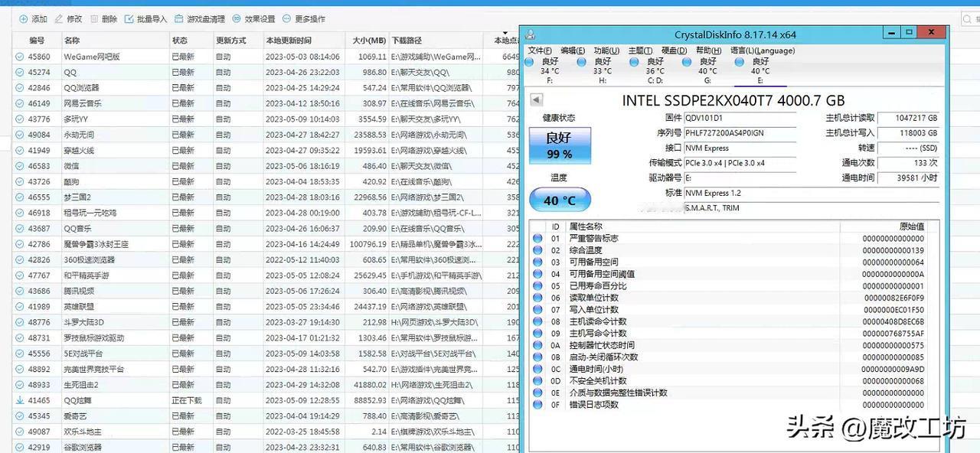This screenshot has width=980, height=453.
Task: Sort by 更新方式 column header
Action: 237,41
